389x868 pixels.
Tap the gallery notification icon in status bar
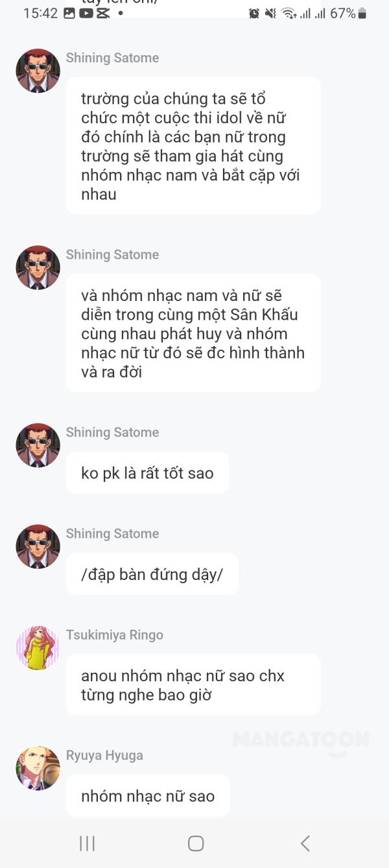click(69, 13)
